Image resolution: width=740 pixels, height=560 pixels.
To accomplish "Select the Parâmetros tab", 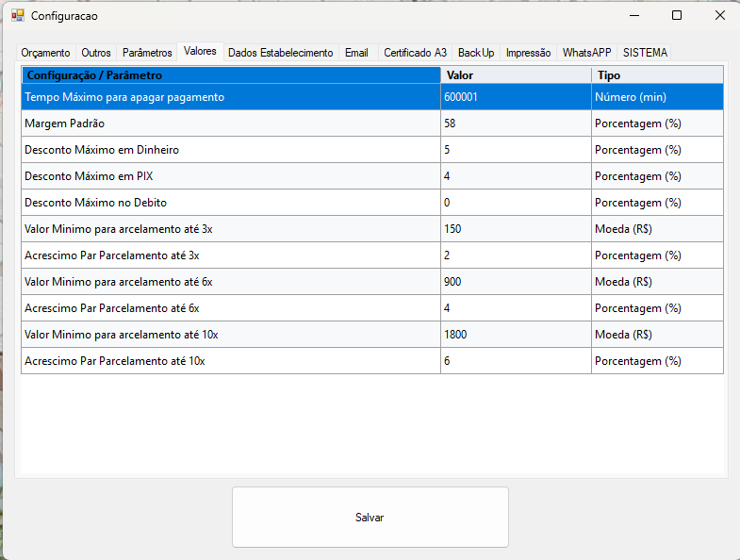I will [x=147, y=53].
